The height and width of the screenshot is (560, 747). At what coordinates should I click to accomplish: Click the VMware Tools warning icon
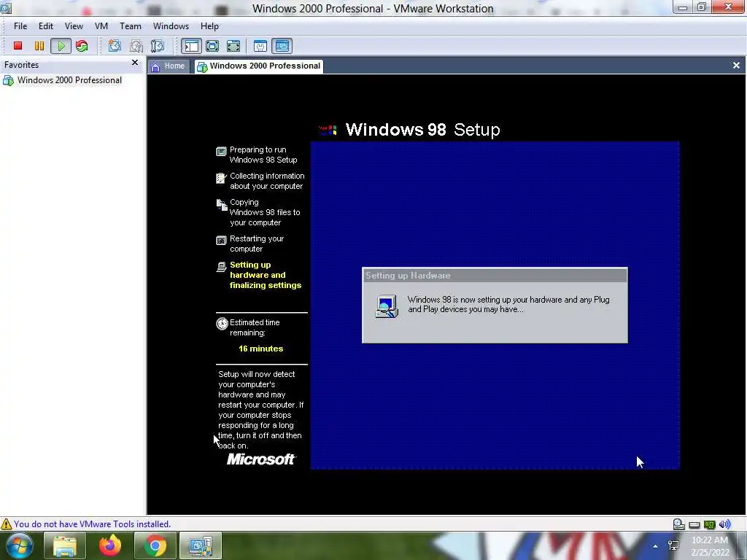[6, 524]
